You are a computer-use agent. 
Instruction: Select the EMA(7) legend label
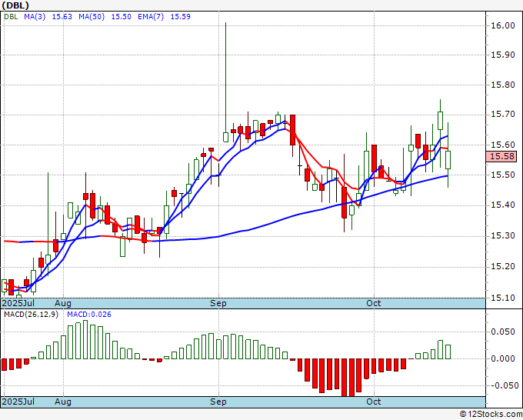[x=151, y=17]
